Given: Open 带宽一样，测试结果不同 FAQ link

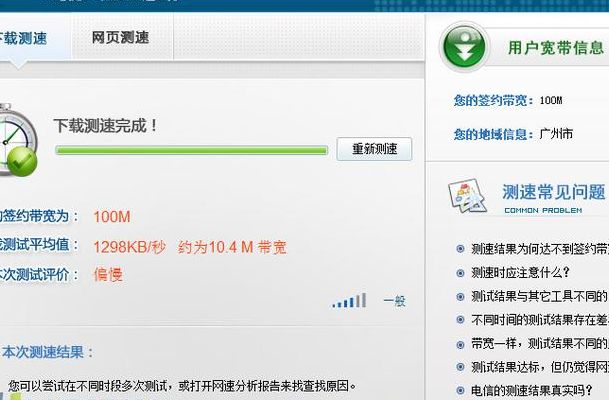Looking at the screenshot, I should 540,344.
